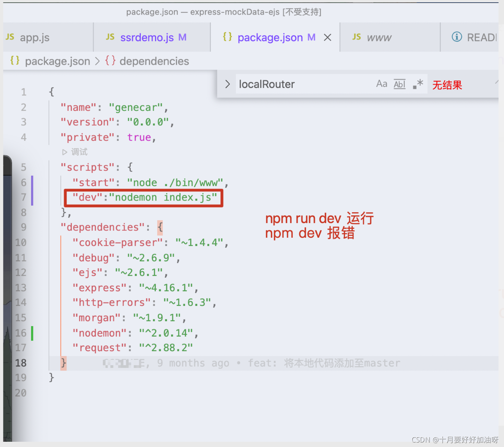Click the debug play triangle above scripts
The image size is (504, 447).
64,152
